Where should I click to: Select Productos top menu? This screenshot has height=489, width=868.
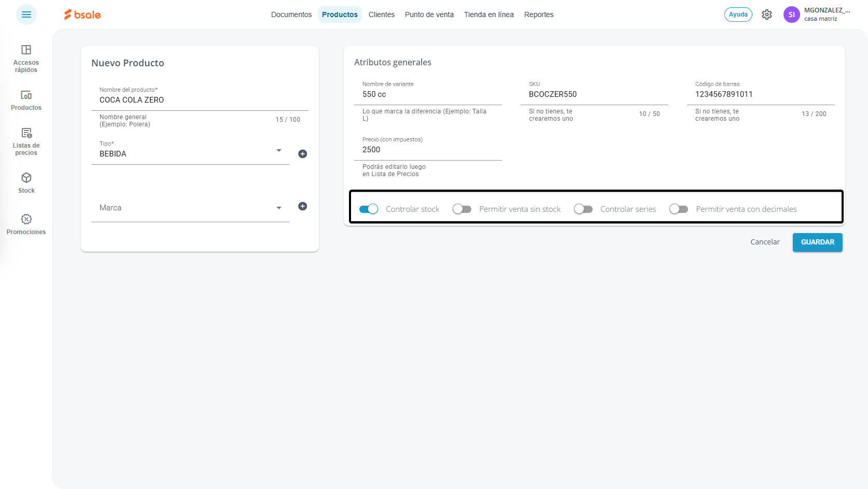[340, 15]
